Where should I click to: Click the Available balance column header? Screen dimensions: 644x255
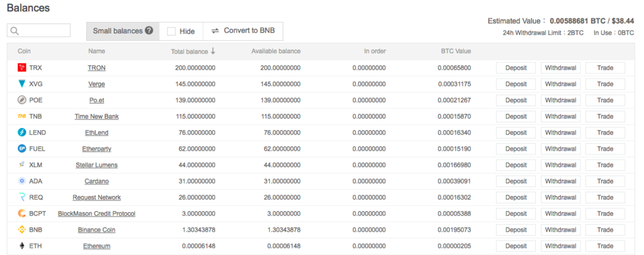(x=276, y=52)
